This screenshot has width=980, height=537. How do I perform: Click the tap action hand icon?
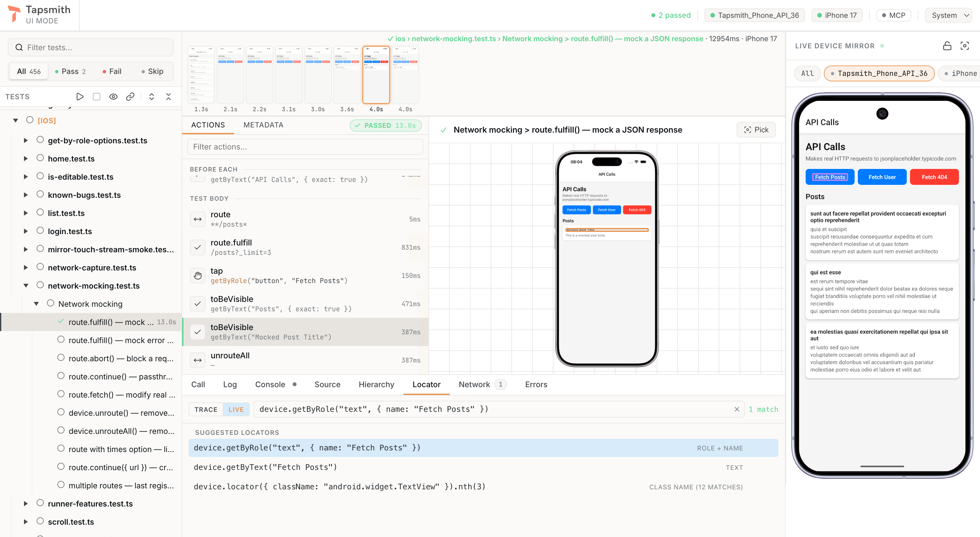coord(197,276)
